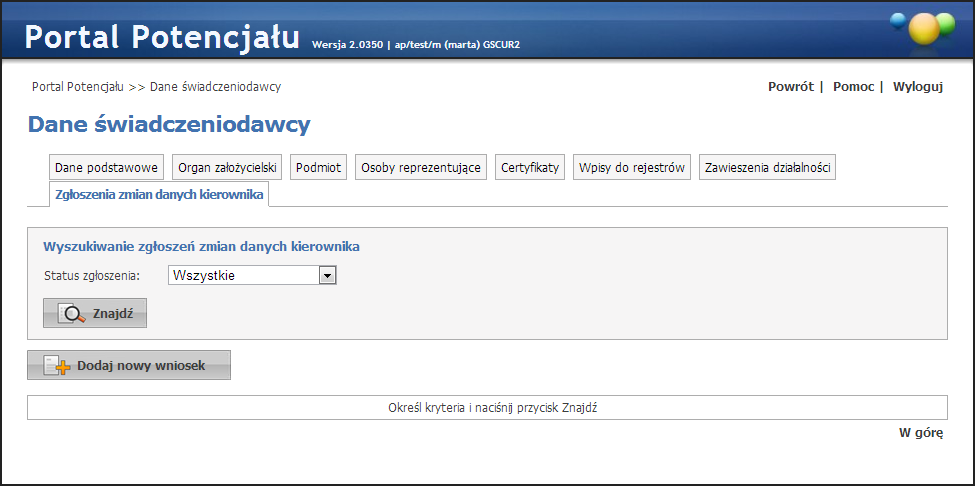Open the Certyfikaty tab
The height and width of the screenshot is (486, 975).
pyautogui.click(x=530, y=168)
